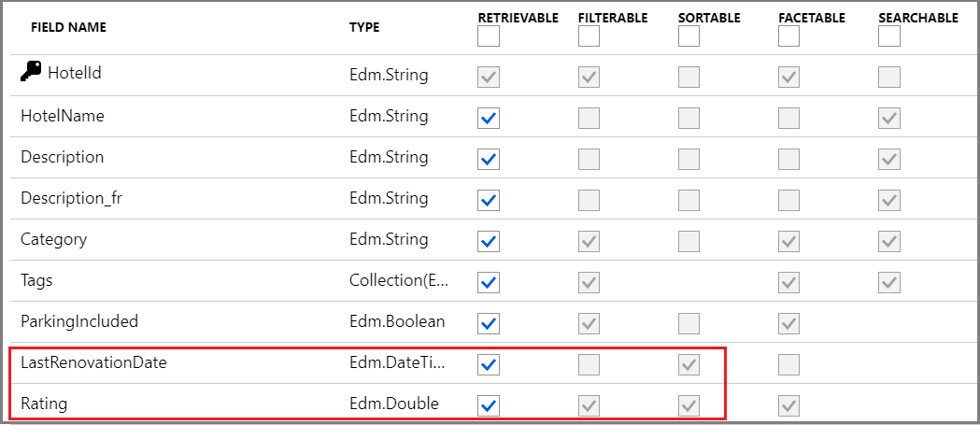Check the FILTERABLE header select-all checkbox
The image size is (980, 425).
click(x=589, y=36)
